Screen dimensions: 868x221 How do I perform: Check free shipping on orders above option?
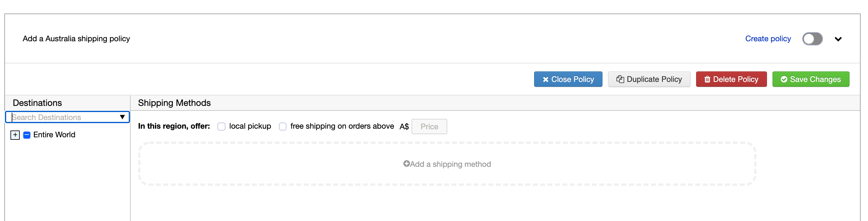coord(283,126)
